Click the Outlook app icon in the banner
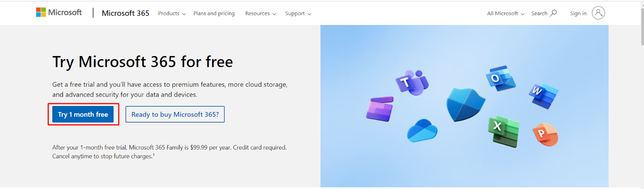 point(500,78)
